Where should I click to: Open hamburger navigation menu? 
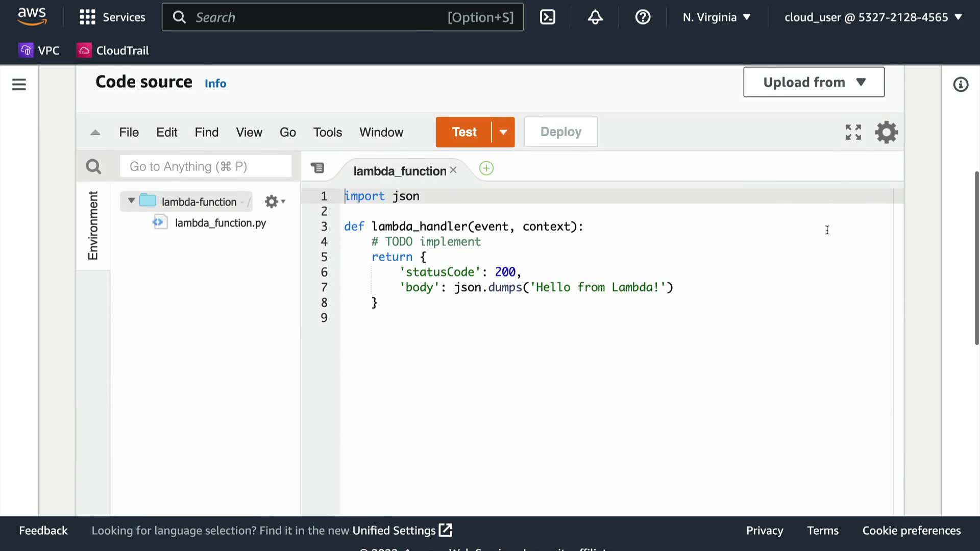(19, 84)
